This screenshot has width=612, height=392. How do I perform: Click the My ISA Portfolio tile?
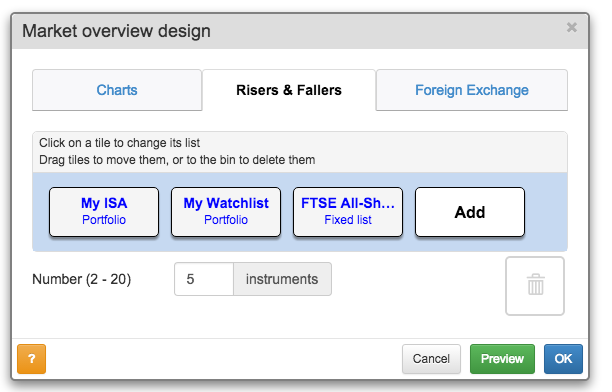[104, 212]
